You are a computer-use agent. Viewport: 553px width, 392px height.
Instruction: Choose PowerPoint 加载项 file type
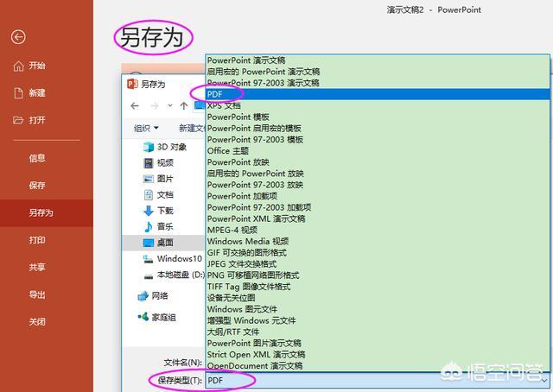tap(378, 196)
